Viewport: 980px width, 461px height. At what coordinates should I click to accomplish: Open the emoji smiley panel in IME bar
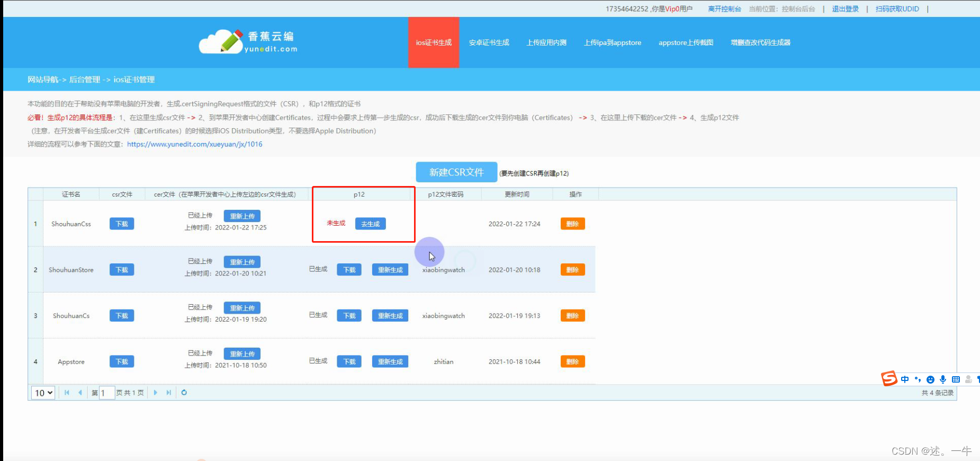pos(930,379)
